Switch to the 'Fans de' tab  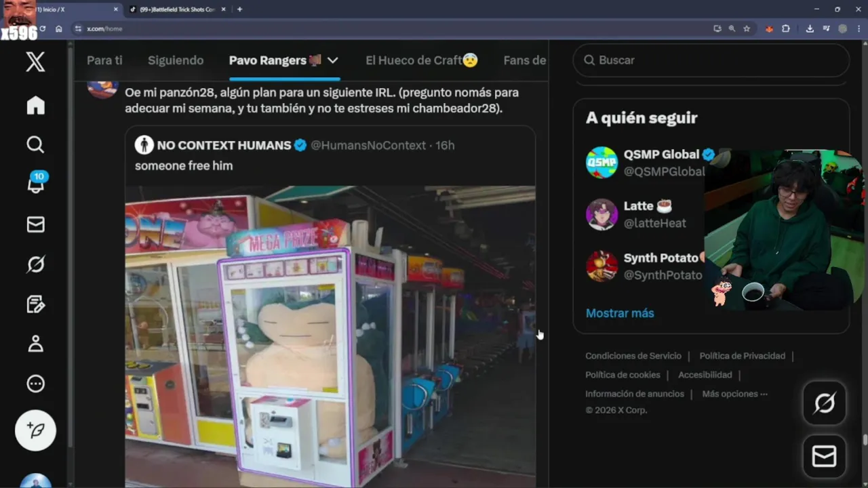coord(525,60)
